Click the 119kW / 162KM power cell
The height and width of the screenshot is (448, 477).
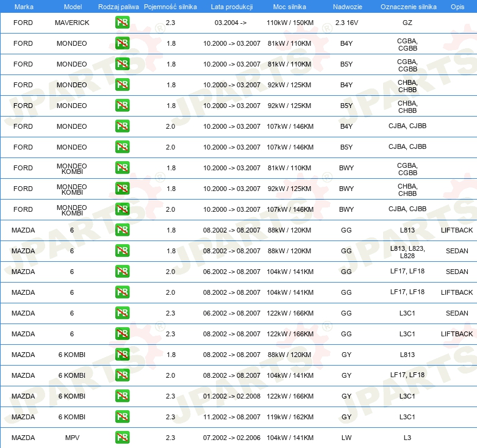(290, 417)
